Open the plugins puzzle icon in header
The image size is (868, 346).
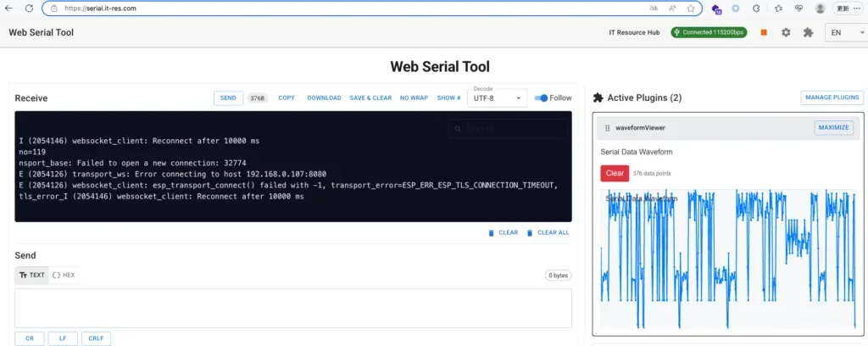click(x=808, y=33)
